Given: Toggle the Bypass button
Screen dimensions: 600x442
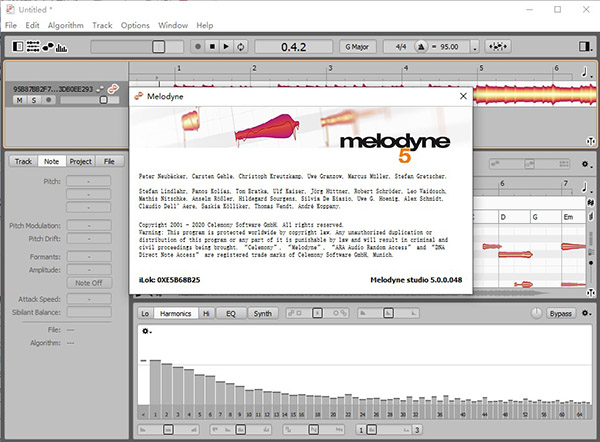Looking at the screenshot, I should [561, 314].
